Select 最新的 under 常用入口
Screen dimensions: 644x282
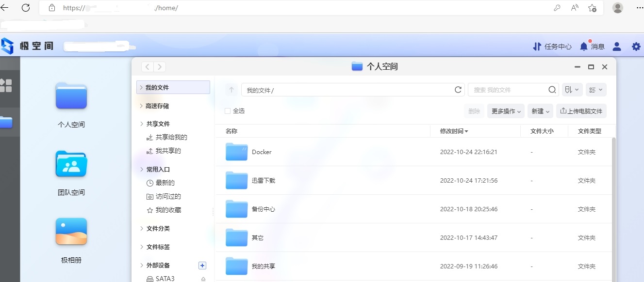[x=165, y=183]
